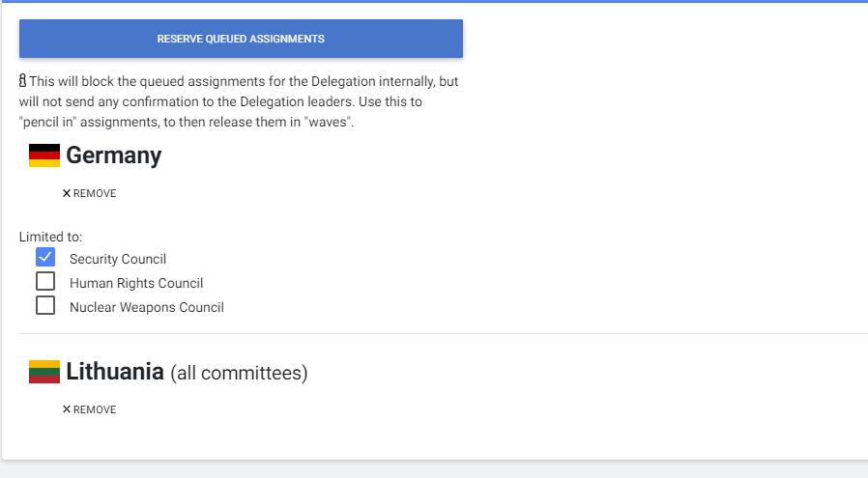Viewport: 868px width, 478px height.
Task: Click the X icon in Lithuania's Remove button
Action: tap(67, 409)
